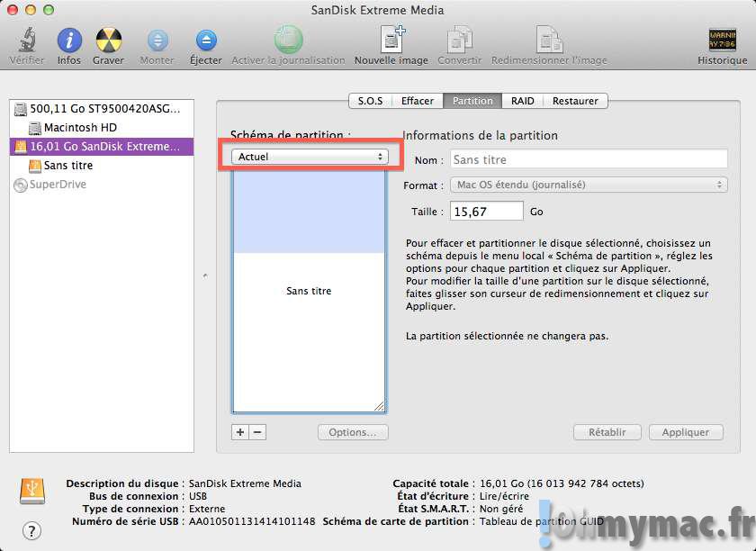Open the Format Mac OS étendu dropdown
This screenshot has height=551, width=756.
[x=588, y=185]
